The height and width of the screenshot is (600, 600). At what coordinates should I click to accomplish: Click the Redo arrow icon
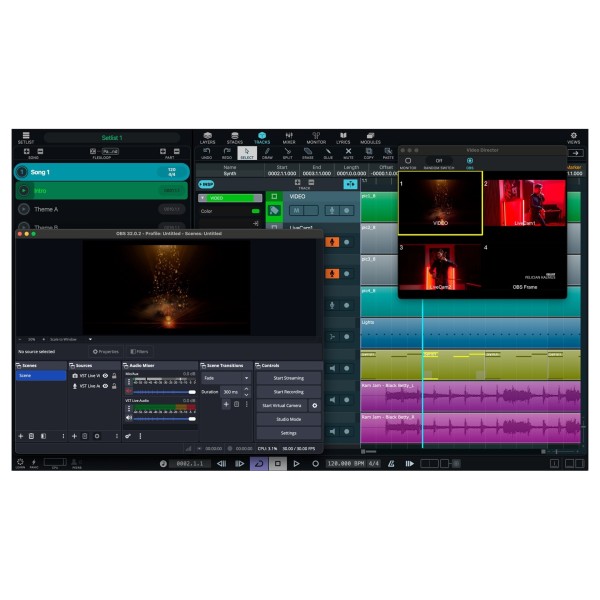[227, 151]
